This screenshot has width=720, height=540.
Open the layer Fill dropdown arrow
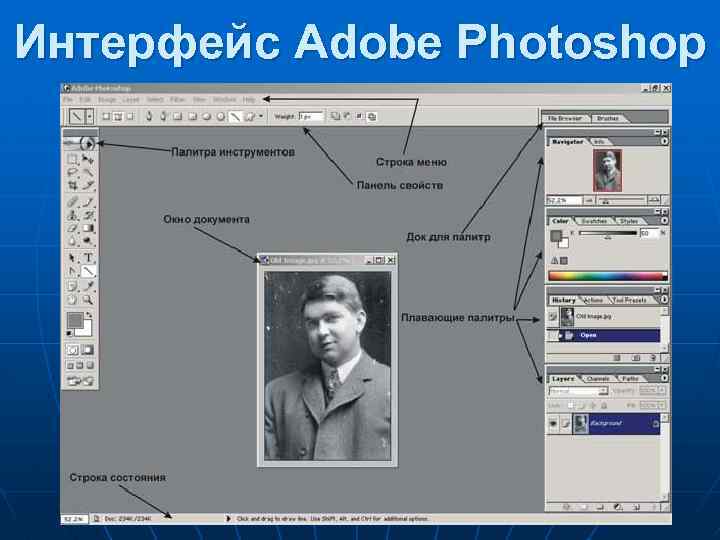[x=662, y=406]
